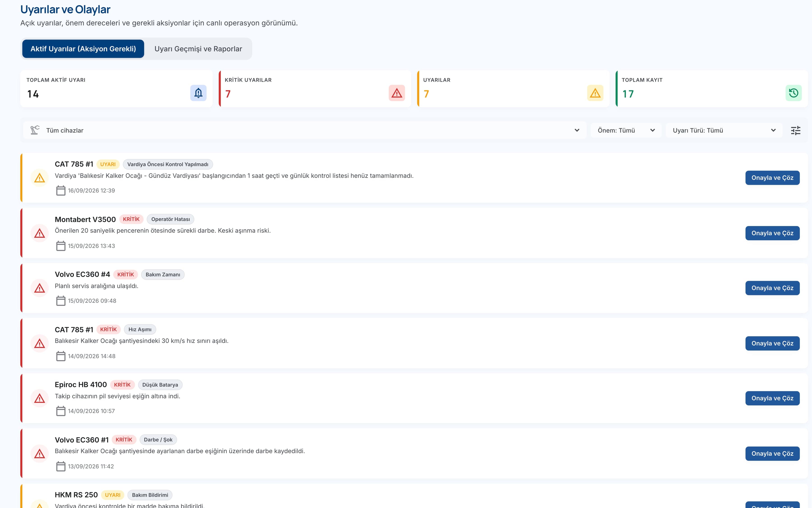The width and height of the screenshot is (812, 508).
Task: Click the Darbe / Şok tag
Action: coord(158,440)
